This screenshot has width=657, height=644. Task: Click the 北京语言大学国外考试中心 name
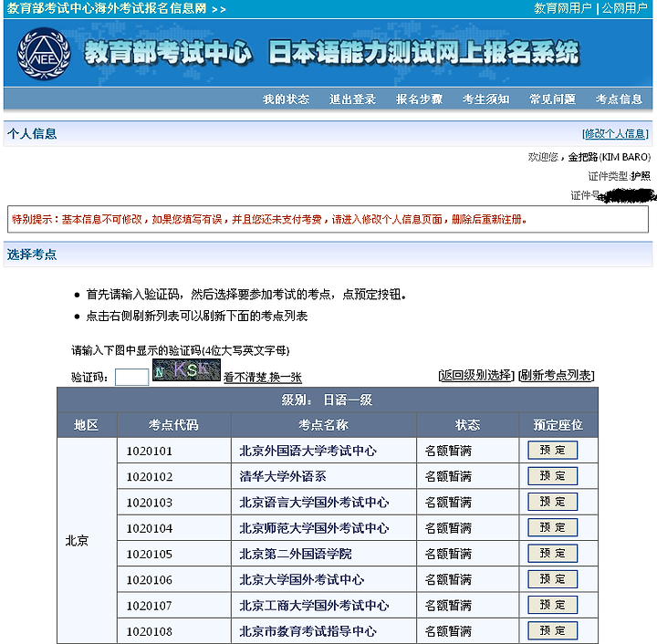tap(314, 503)
